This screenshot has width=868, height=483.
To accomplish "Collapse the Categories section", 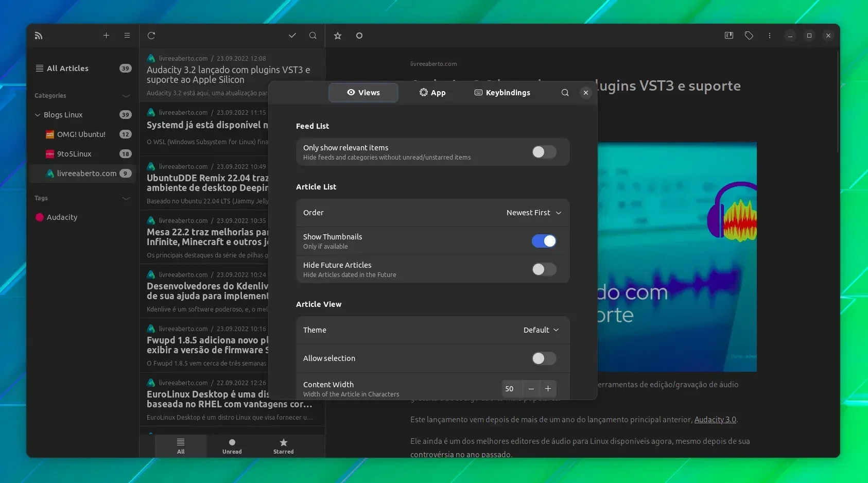I will coord(126,96).
